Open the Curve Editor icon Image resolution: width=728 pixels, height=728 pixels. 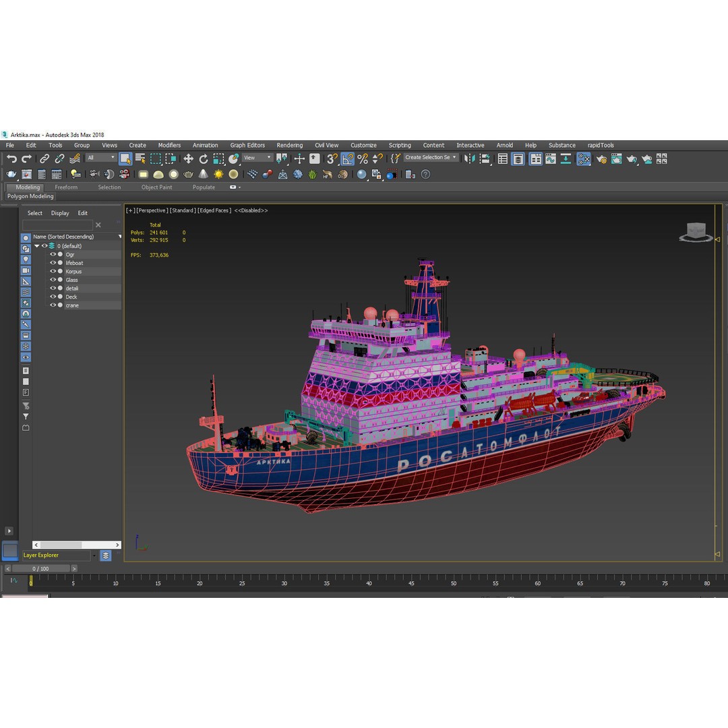[x=551, y=159]
